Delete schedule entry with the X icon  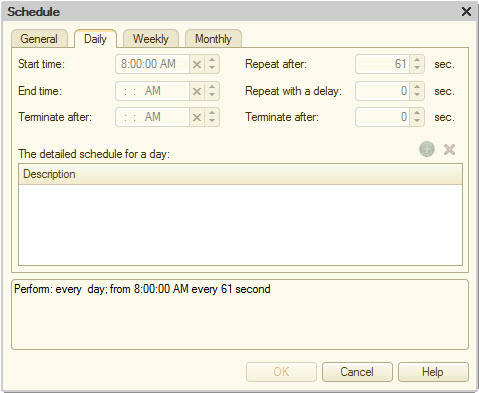click(449, 150)
